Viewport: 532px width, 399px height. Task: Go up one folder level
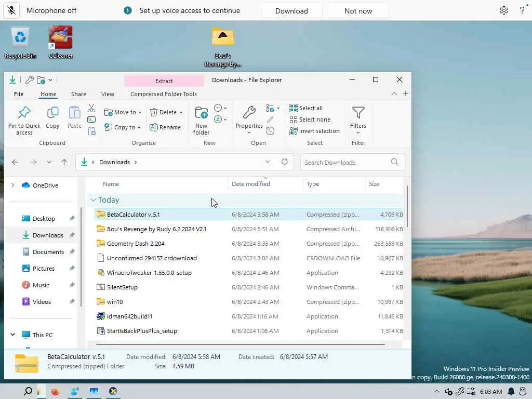point(64,162)
